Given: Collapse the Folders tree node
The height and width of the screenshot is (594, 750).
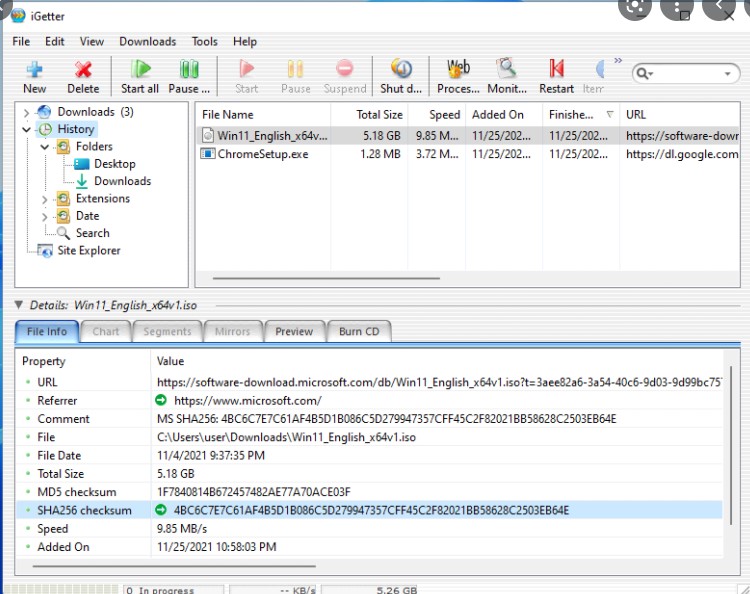Looking at the screenshot, I should tap(44, 147).
